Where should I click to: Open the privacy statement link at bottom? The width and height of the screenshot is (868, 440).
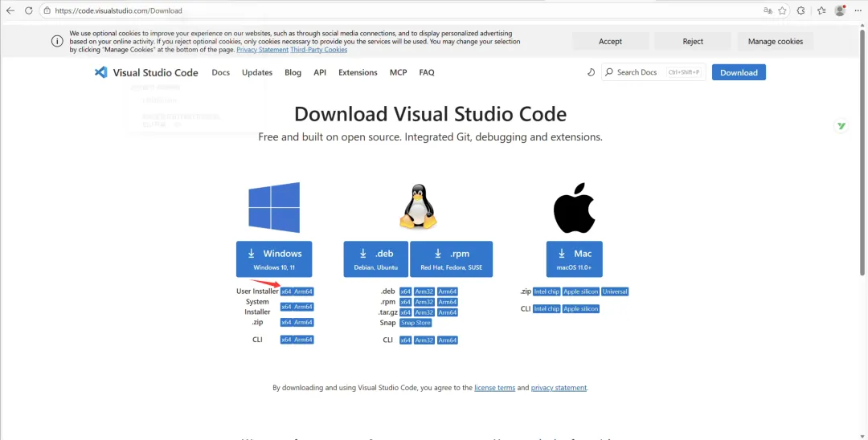[x=559, y=388]
